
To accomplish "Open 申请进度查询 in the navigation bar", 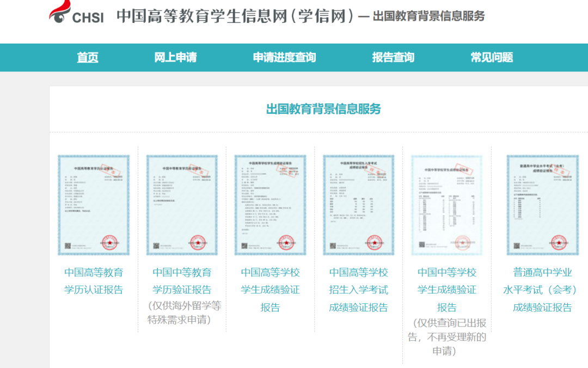I will pyautogui.click(x=284, y=57).
